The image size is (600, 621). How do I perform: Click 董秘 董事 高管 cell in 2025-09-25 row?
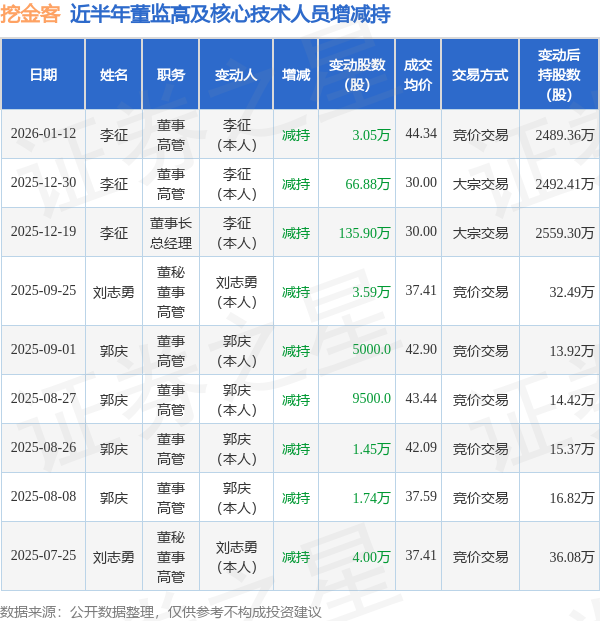coord(171,292)
